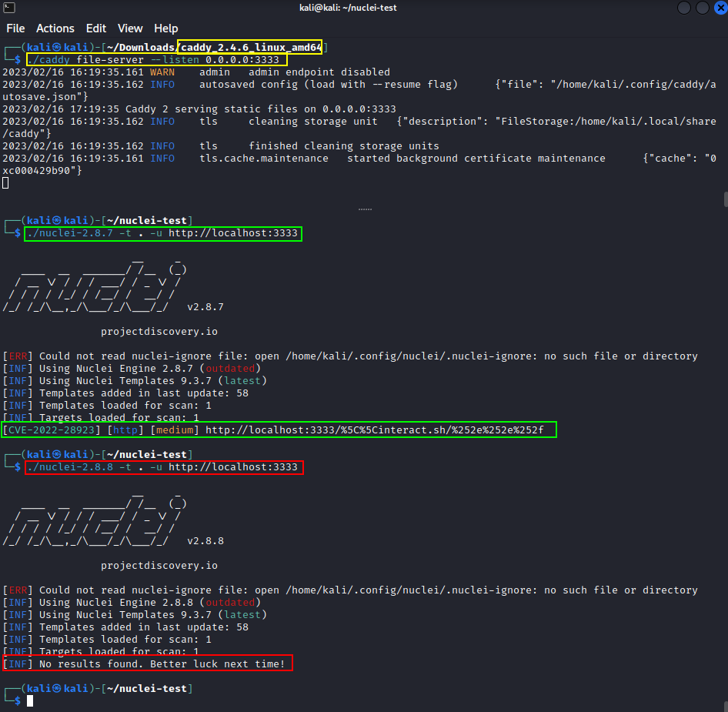Viewport: 728px width, 712px height.
Task: Open the Edit menu
Action: click(96, 28)
